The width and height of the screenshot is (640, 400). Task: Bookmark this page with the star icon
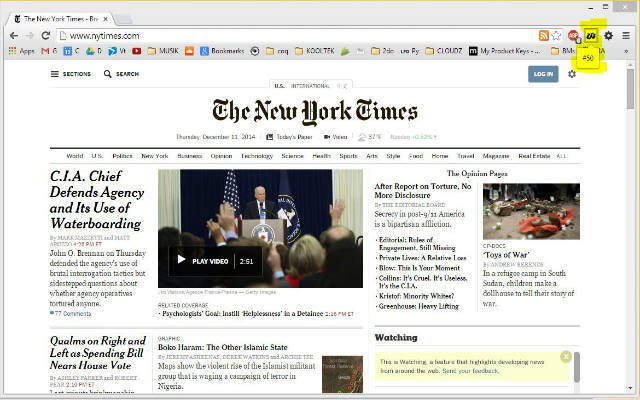pos(556,36)
